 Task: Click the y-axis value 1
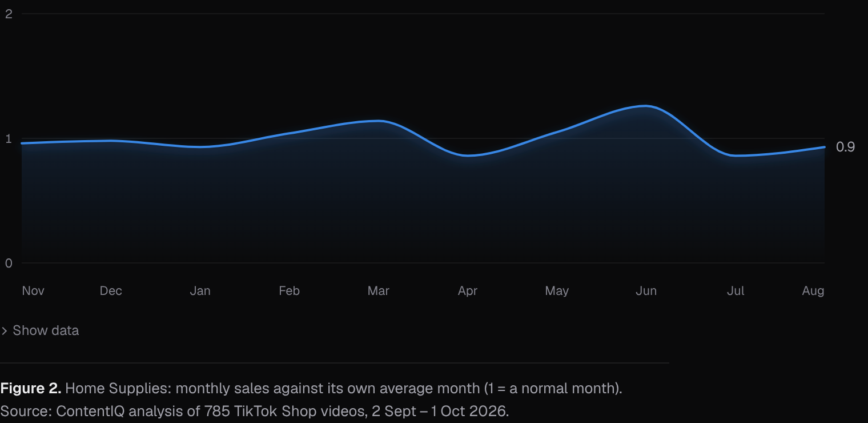pyautogui.click(x=9, y=138)
